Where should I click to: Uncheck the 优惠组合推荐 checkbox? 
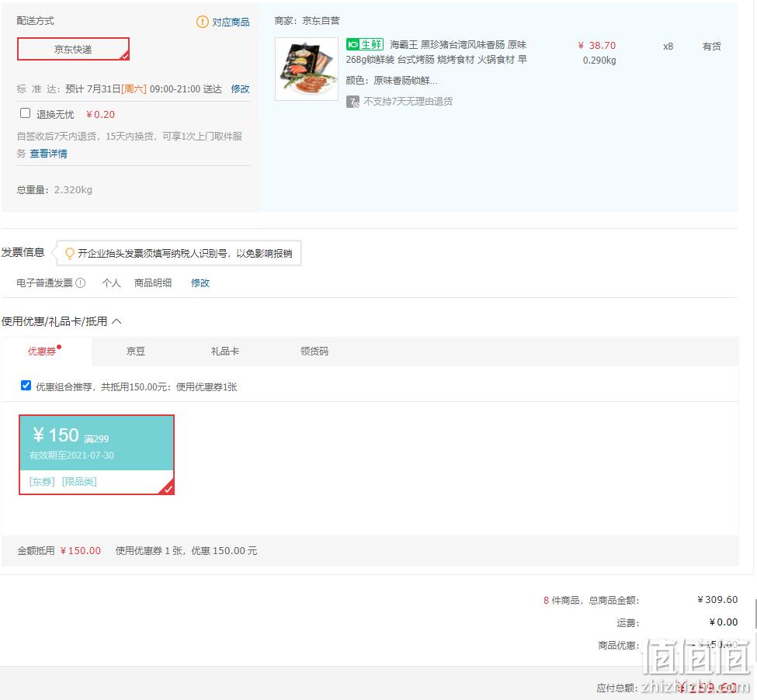(x=26, y=386)
